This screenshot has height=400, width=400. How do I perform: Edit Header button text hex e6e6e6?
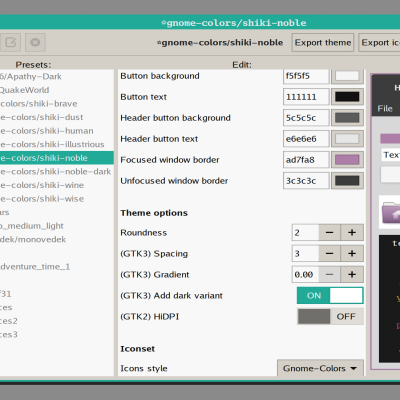(306, 139)
